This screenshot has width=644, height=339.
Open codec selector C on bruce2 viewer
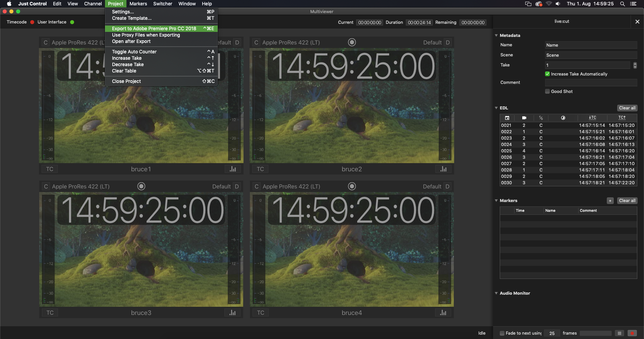[256, 43]
